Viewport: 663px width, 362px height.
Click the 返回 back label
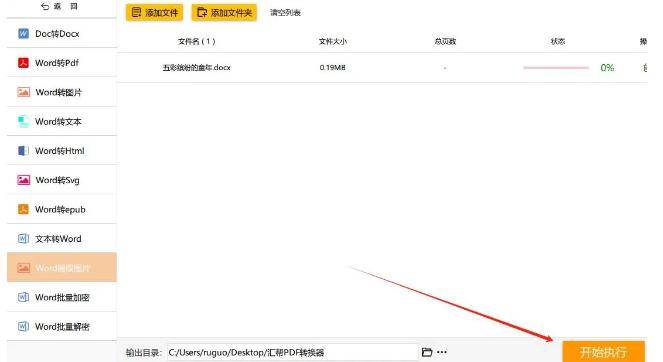tap(66, 6)
